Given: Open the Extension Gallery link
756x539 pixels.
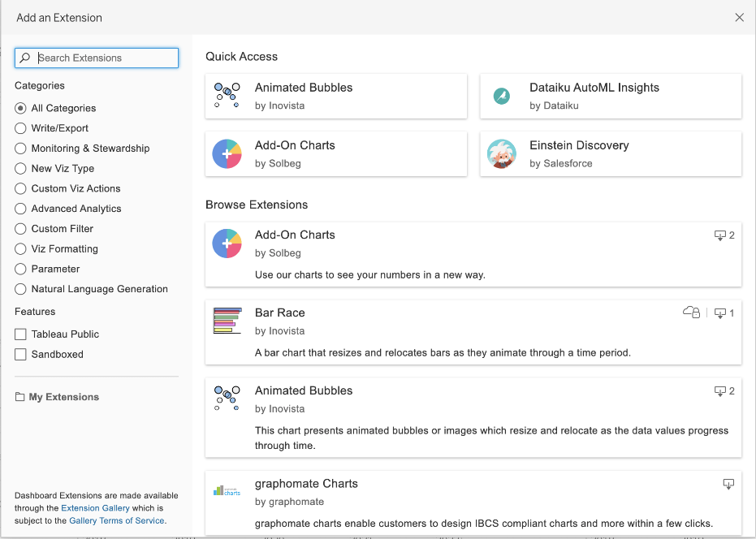Looking at the screenshot, I should [x=91, y=508].
